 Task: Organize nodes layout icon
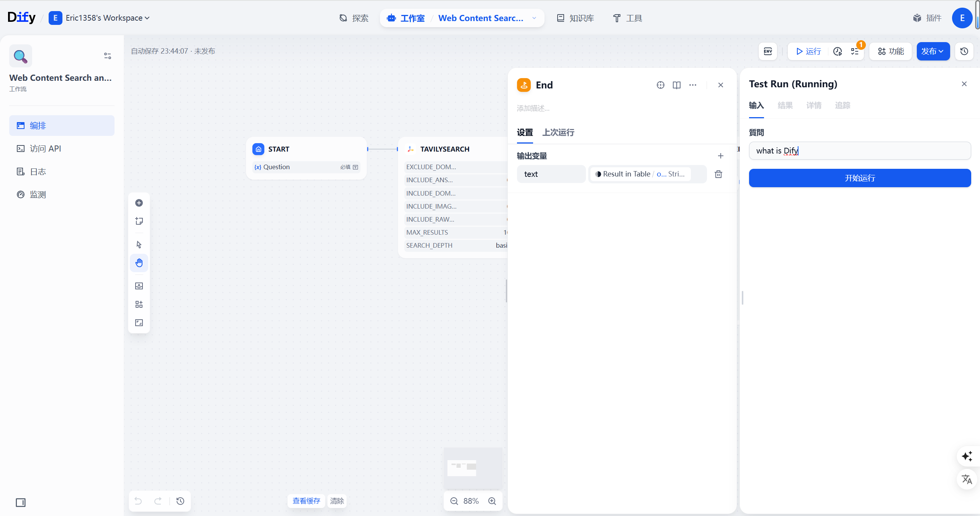pyautogui.click(x=139, y=304)
